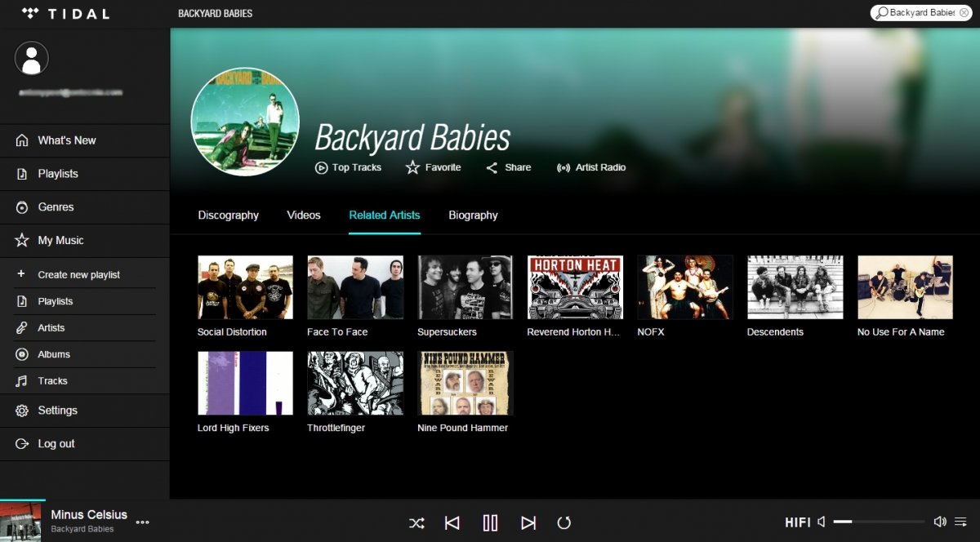Open Reverend Horton Heat thumbnail

(x=575, y=287)
